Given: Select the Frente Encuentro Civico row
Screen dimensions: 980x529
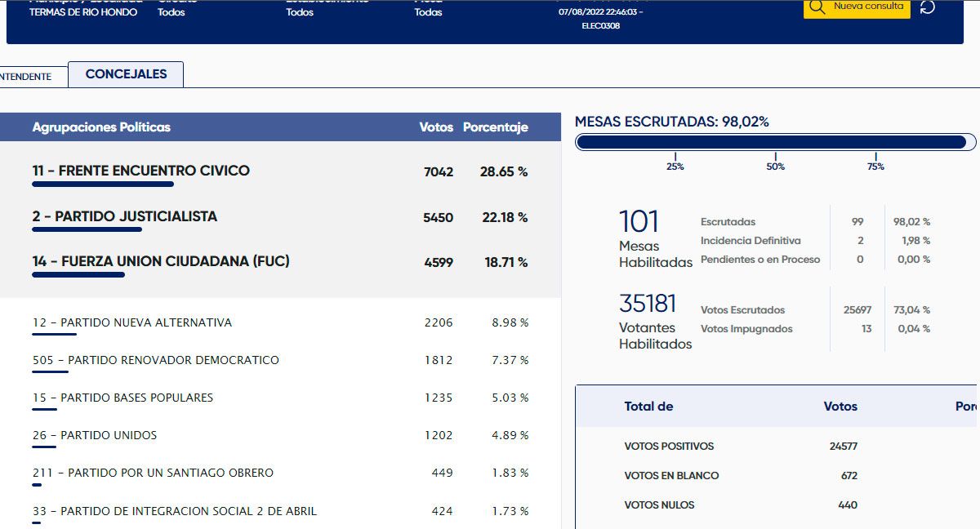Looking at the screenshot, I should pos(141,171).
